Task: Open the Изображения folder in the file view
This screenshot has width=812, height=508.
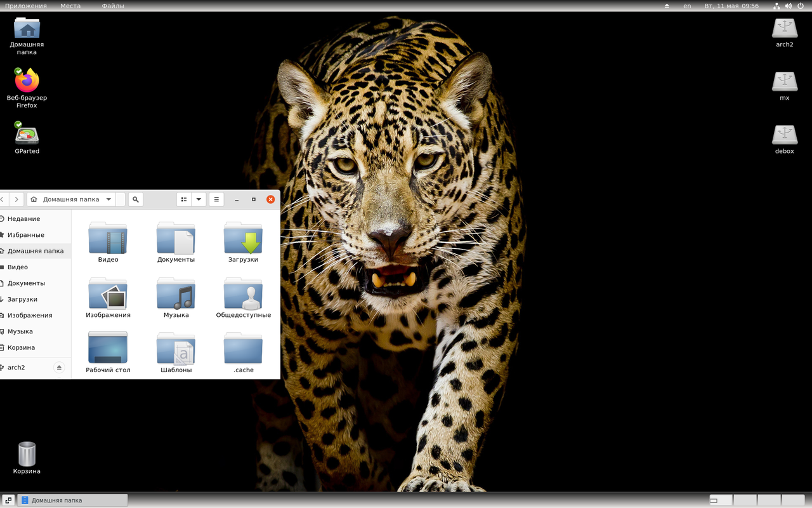Action: click(108, 297)
